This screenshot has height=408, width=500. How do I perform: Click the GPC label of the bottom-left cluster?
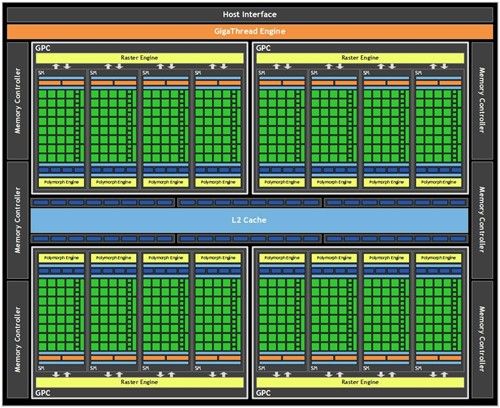coord(43,393)
